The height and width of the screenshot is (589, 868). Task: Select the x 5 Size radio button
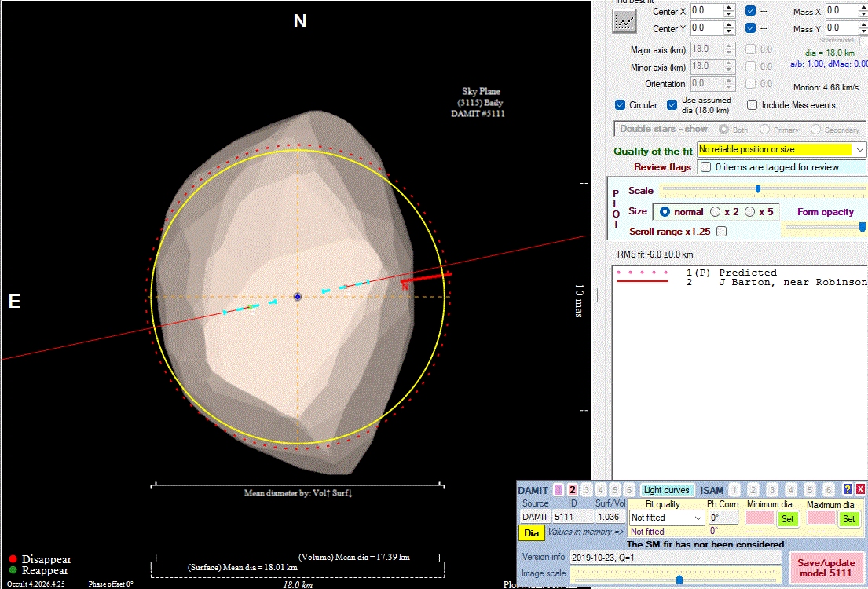pos(749,211)
